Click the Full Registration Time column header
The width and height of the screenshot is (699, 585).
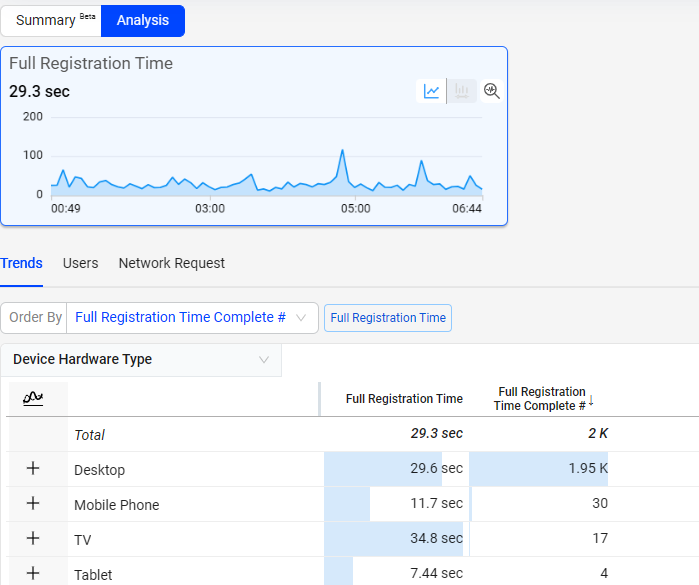[x=404, y=399]
